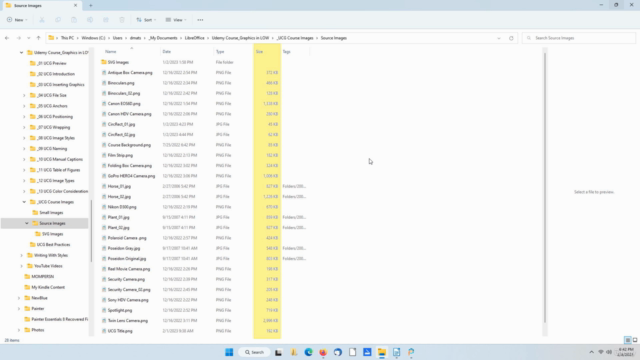Viewport: 640px width, 360px height.
Task: Collapse the Udemy Course_Graphics tree folder
Action: [x=21, y=53]
